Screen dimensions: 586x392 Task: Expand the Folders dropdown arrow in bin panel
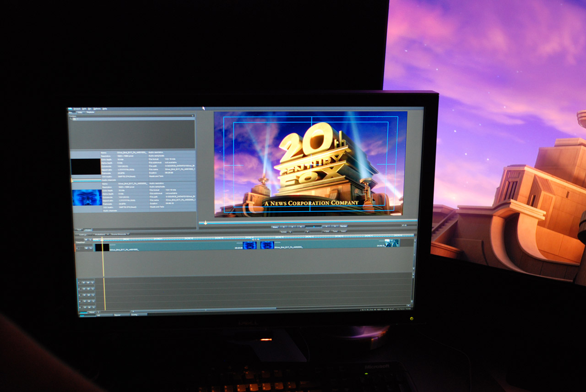pos(193,116)
